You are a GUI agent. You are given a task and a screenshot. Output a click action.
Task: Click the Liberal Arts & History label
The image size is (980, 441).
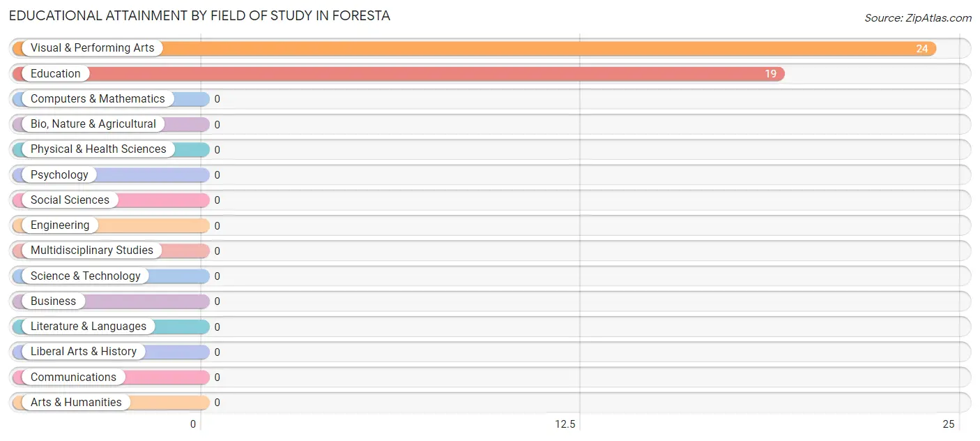point(84,352)
